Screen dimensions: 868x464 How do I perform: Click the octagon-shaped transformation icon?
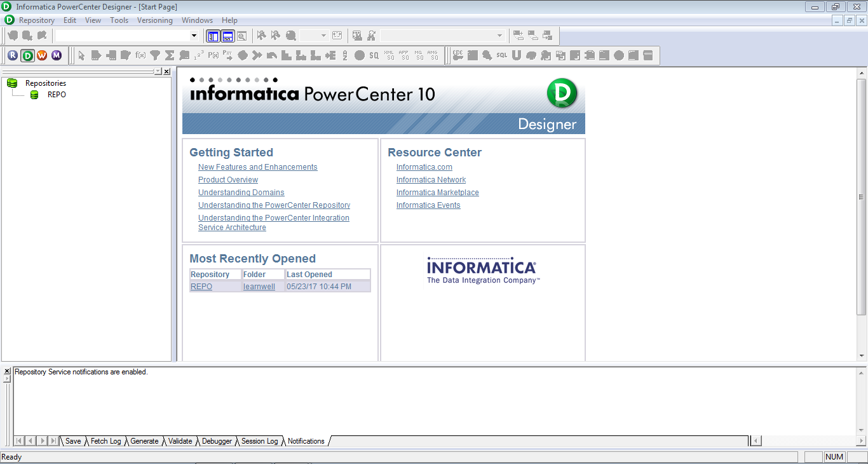pyautogui.click(x=243, y=55)
